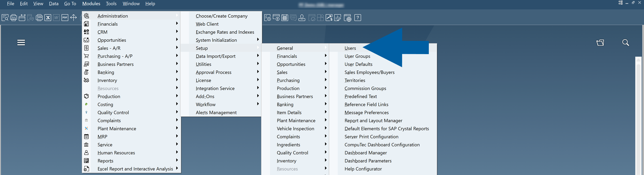Open Help Configurator menu entry
This screenshot has height=175, width=644.
[x=363, y=169]
